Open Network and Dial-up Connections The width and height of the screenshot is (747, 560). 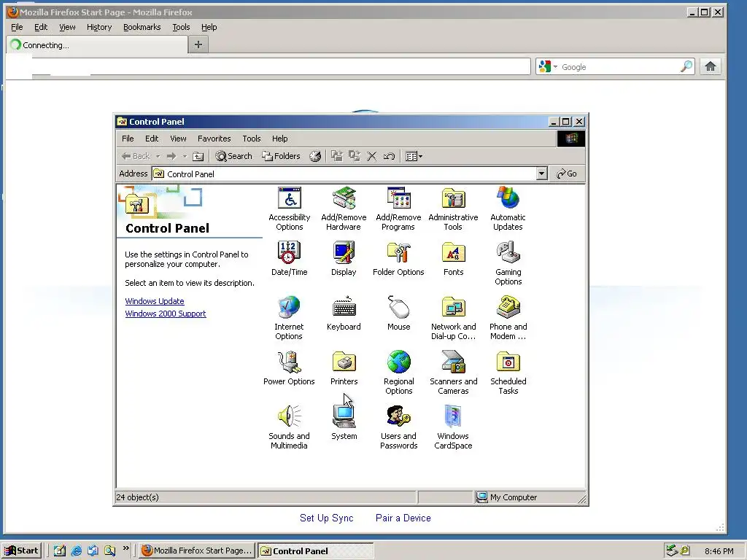(453, 318)
